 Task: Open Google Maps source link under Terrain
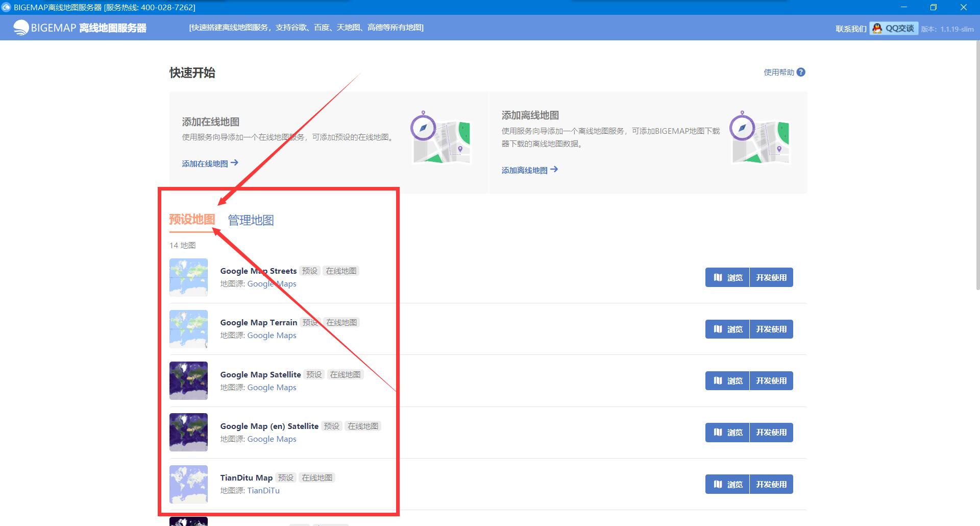point(272,336)
